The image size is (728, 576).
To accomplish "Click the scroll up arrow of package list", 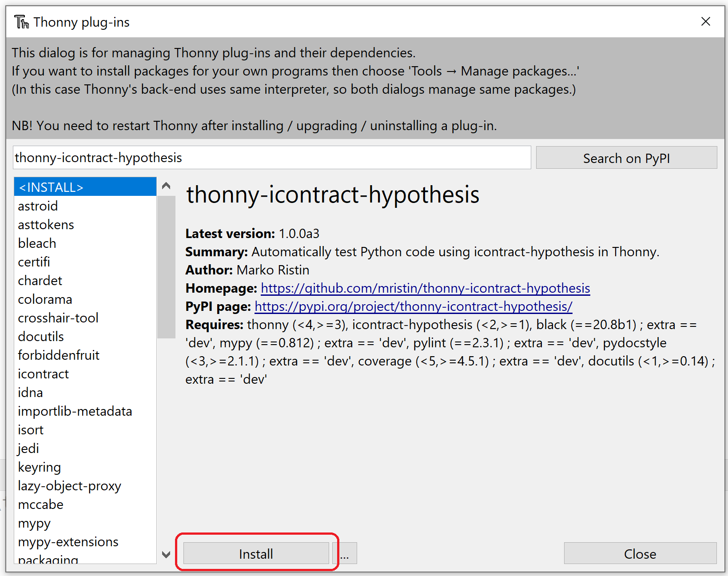I will coord(166,186).
